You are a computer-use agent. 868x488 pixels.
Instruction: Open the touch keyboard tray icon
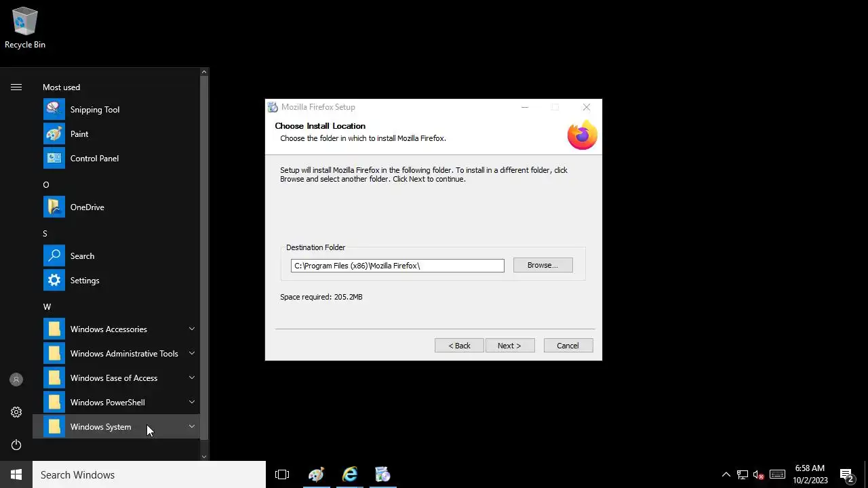pyautogui.click(x=778, y=474)
